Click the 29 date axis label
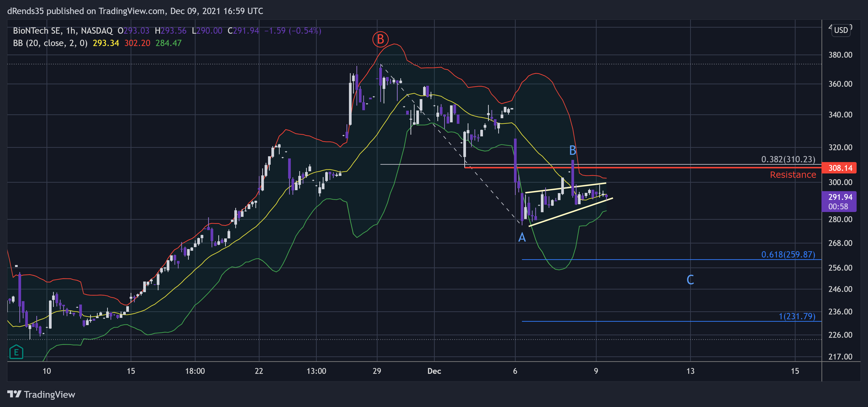 (377, 371)
